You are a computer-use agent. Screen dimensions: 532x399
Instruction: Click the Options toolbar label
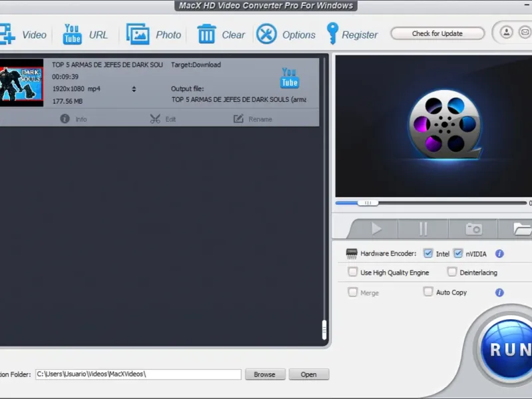[x=299, y=35]
